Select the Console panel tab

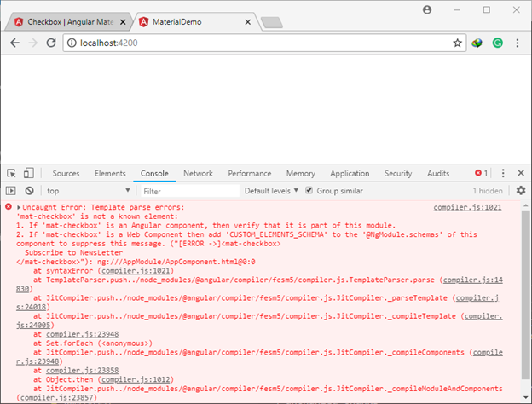(154, 173)
